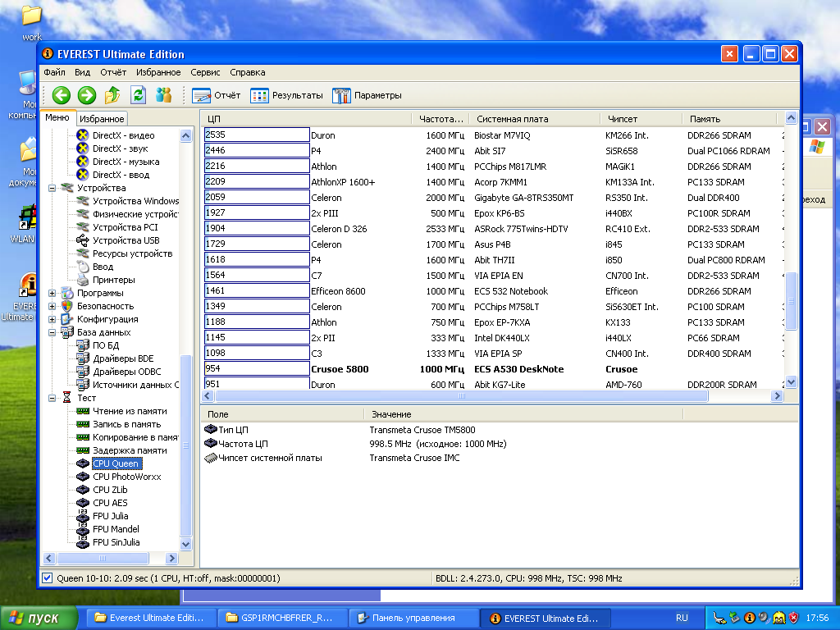Open the Параметры toolbar button
840x630 pixels.
tap(367, 95)
